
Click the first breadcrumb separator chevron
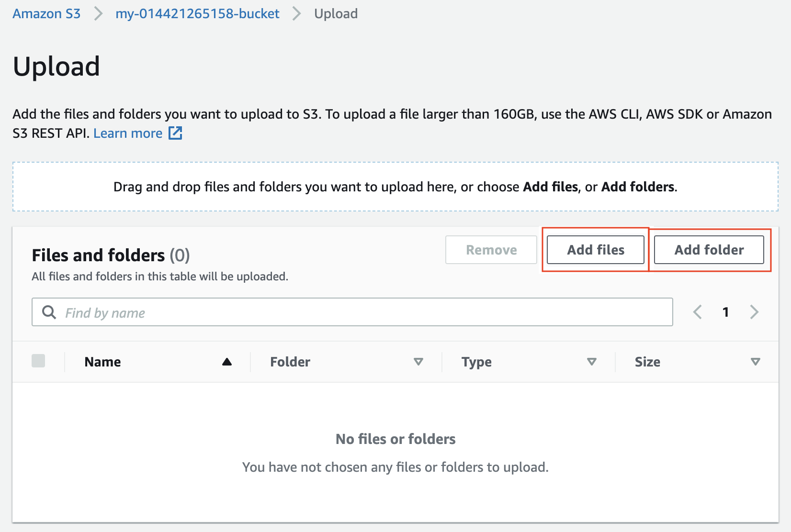coord(98,13)
